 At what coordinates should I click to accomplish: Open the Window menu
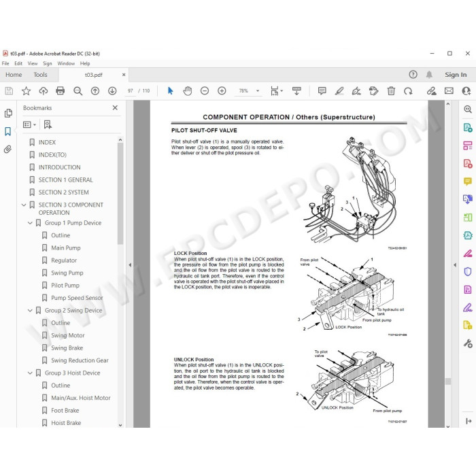click(x=66, y=63)
